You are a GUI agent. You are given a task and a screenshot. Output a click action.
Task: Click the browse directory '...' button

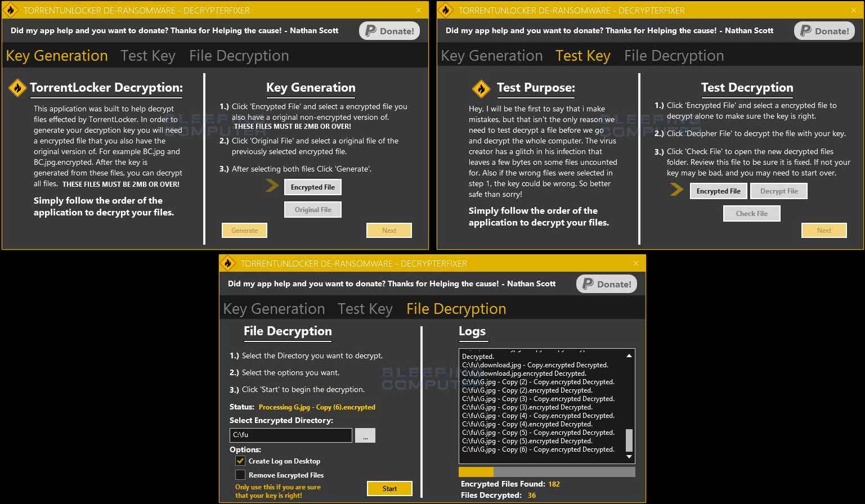[x=365, y=435]
